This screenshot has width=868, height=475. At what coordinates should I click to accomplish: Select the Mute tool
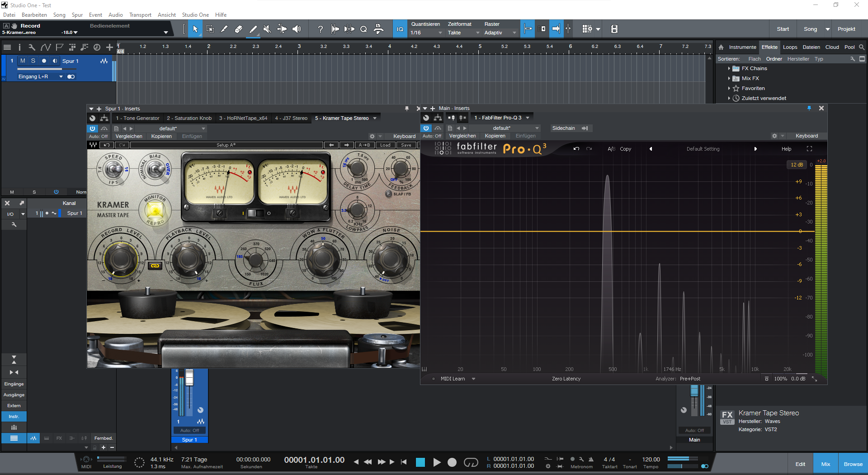point(267,29)
